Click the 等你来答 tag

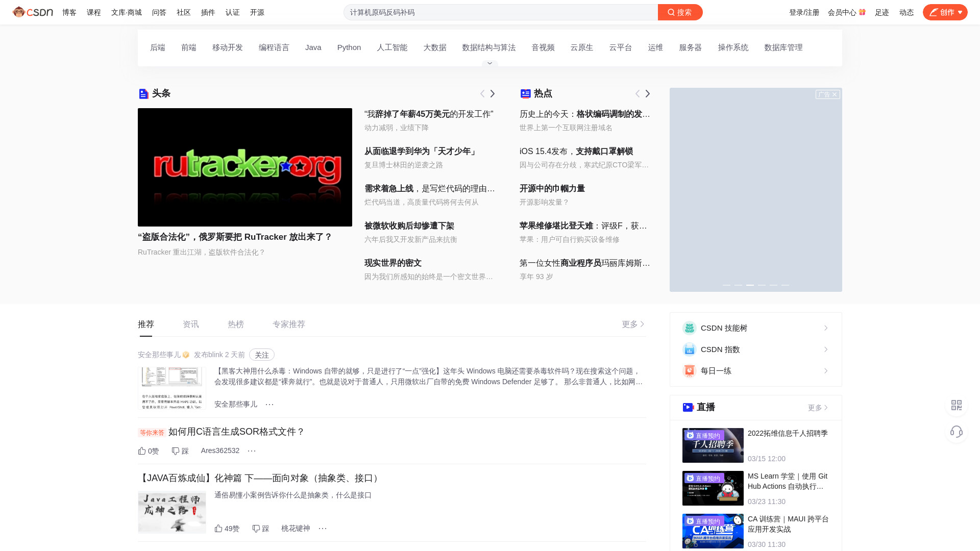[x=152, y=433]
